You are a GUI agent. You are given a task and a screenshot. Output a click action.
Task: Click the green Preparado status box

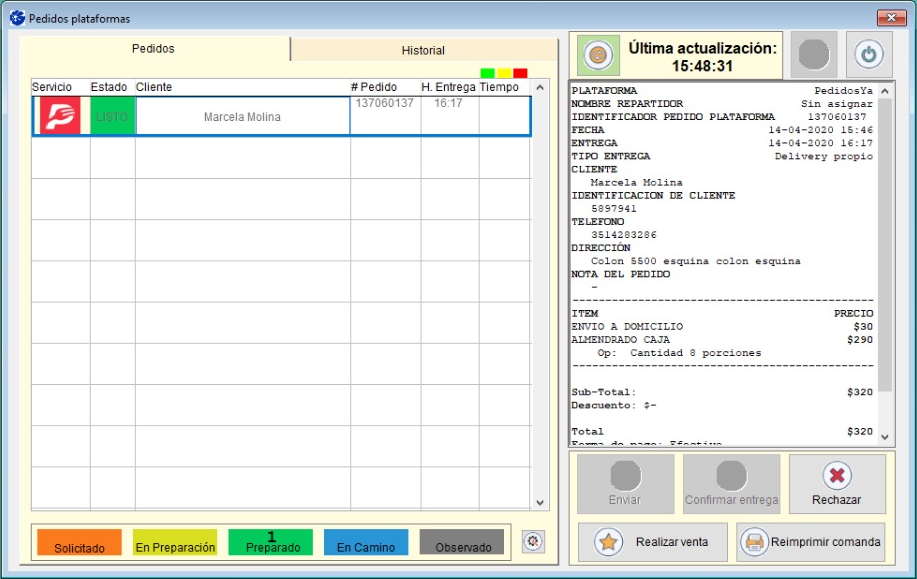point(270,542)
